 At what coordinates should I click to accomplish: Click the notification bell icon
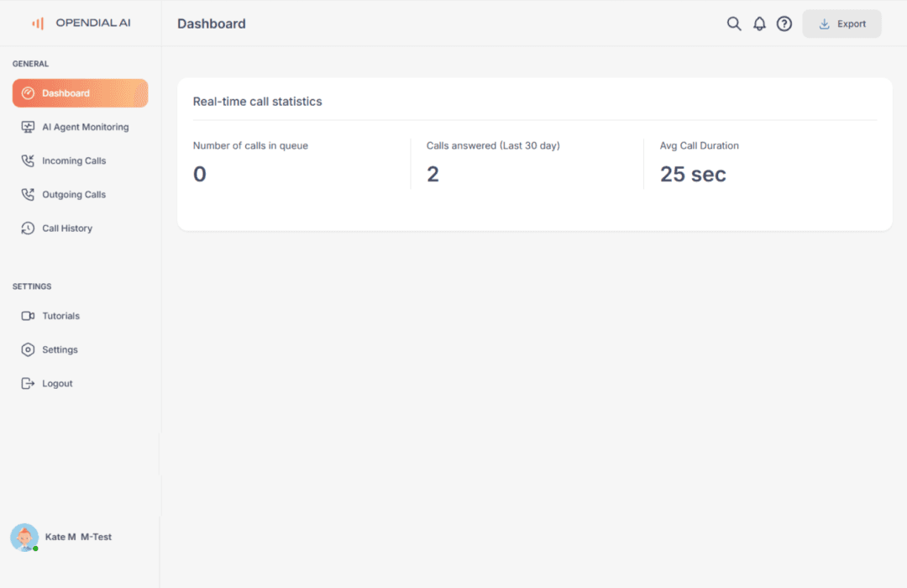(x=759, y=24)
